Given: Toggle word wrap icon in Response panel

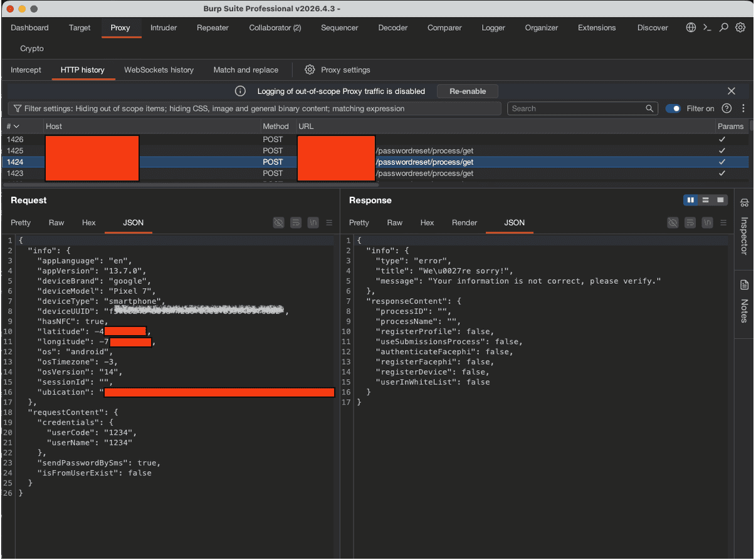Looking at the screenshot, I should tap(690, 222).
